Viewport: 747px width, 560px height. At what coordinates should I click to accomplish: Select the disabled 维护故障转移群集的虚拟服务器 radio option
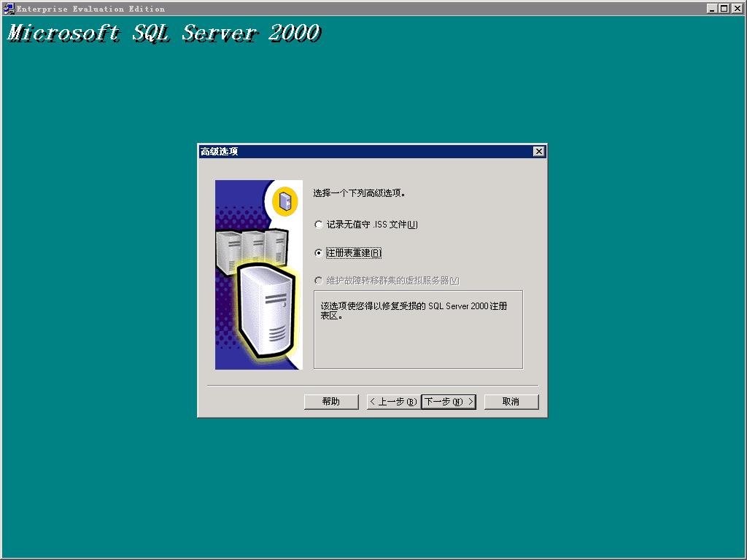387,281
